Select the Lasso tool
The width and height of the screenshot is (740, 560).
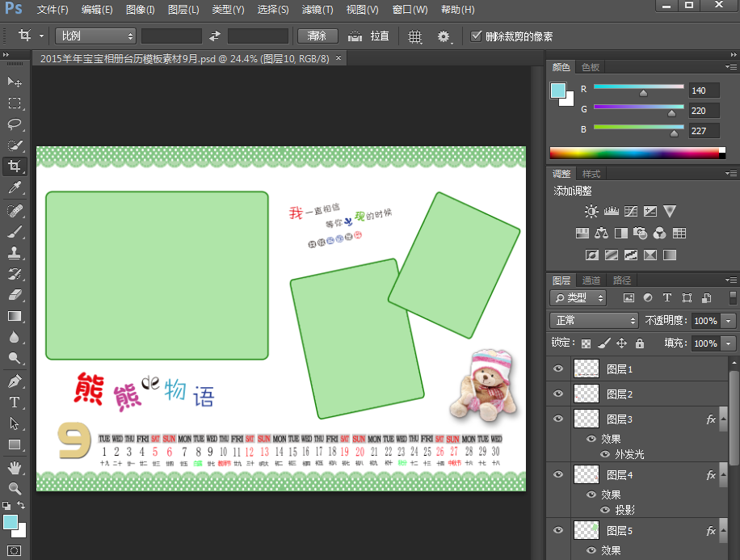pos(15,124)
